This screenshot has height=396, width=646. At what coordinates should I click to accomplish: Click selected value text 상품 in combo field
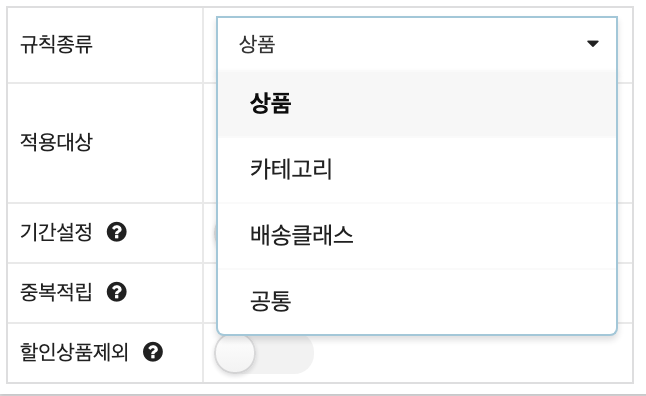[x=257, y=44]
